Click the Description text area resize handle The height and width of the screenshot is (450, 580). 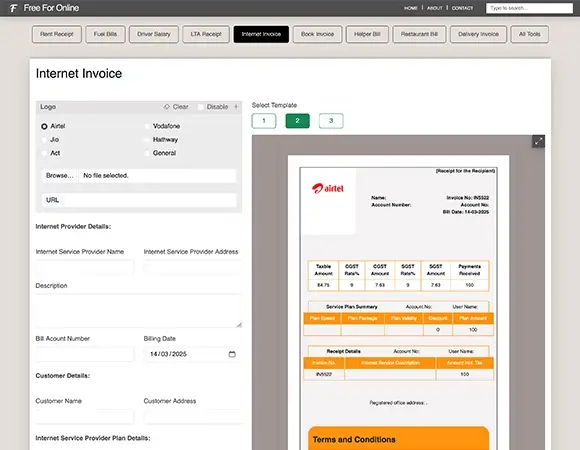pyautogui.click(x=239, y=325)
